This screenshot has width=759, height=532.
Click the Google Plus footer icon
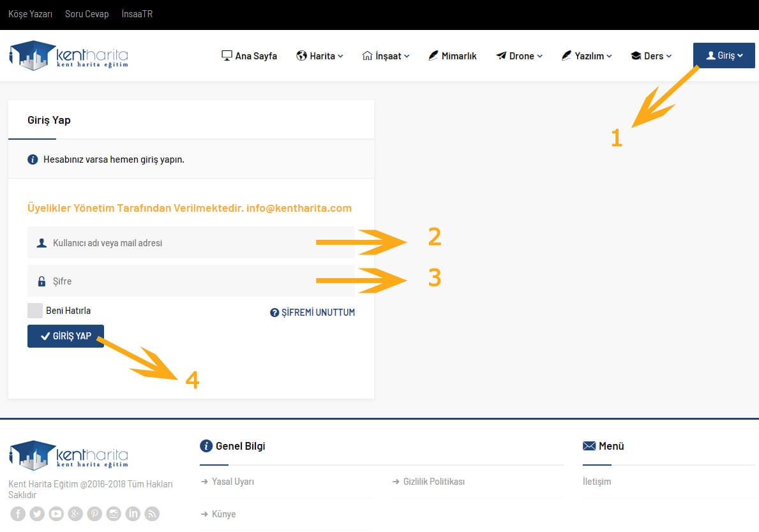coord(75,514)
